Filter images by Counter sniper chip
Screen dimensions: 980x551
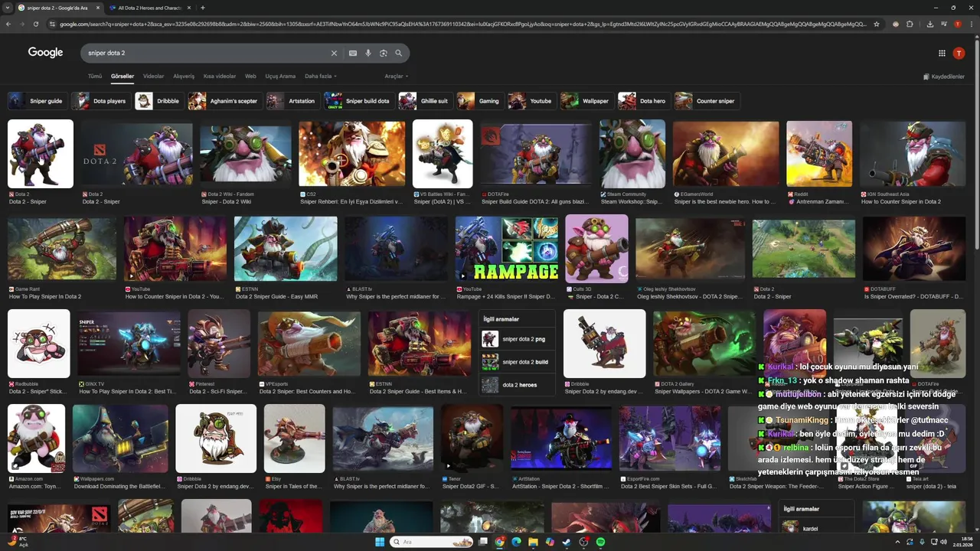(706, 101)
